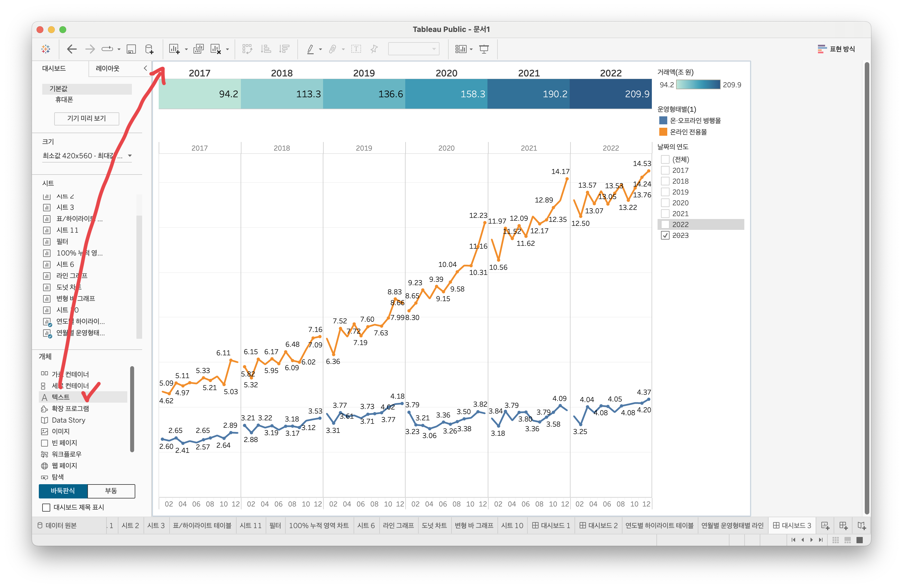
Task: Enable the 대시보드 제목 표시 checkbox
Action: 46,507
